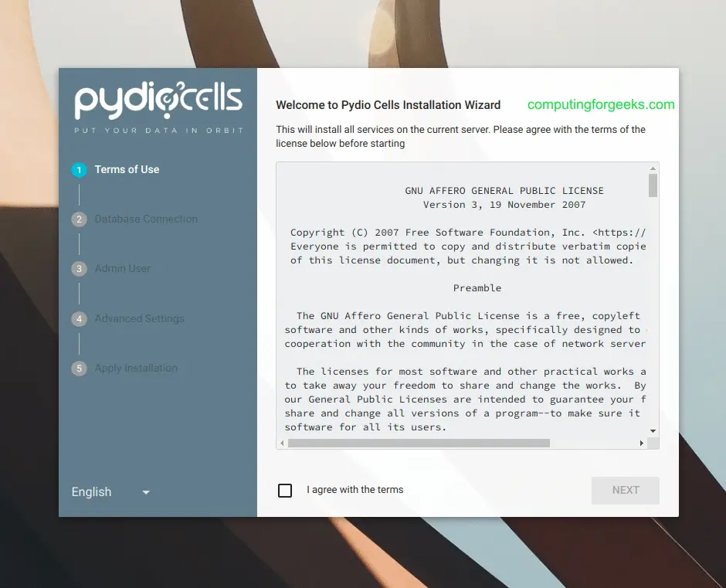Click step 3 circle icon
Screen dimensions: 726x588
[x=80, y=269]
